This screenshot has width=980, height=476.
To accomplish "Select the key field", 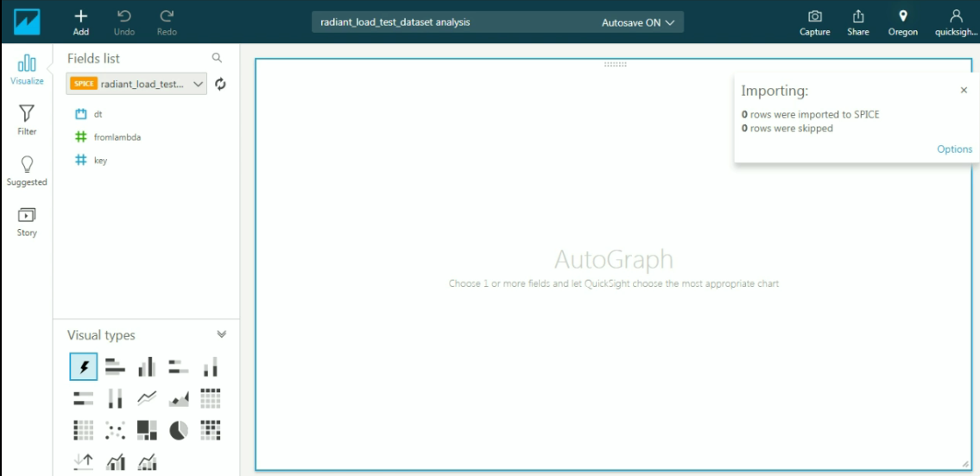I will (91, 160).
